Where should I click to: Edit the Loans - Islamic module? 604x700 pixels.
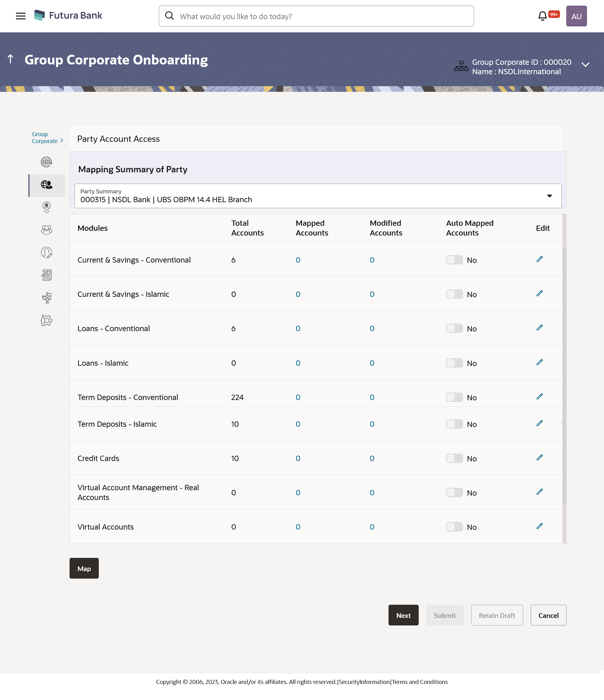tap(540, 362)
